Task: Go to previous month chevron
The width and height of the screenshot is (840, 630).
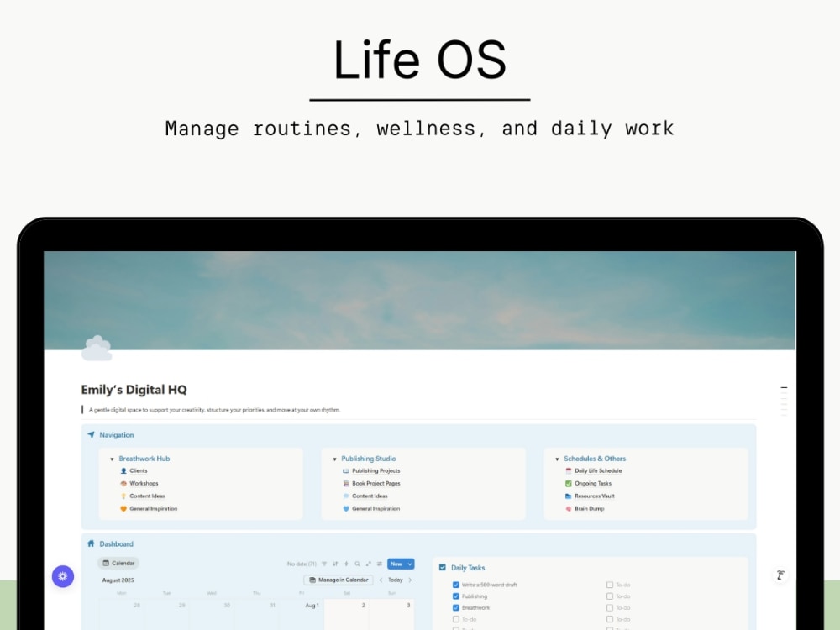Action: (381, 580)
